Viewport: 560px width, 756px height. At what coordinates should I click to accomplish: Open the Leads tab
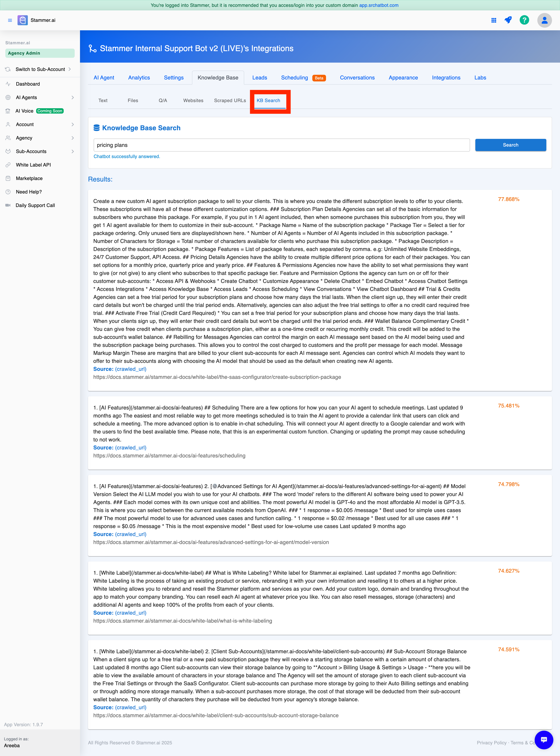tap(260, 78)
